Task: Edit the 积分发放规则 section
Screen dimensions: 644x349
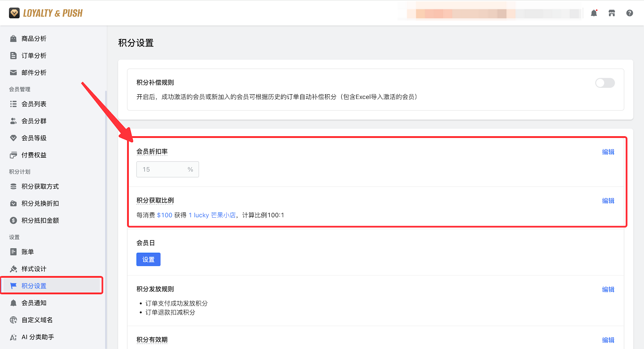Action: click(608, 289)
